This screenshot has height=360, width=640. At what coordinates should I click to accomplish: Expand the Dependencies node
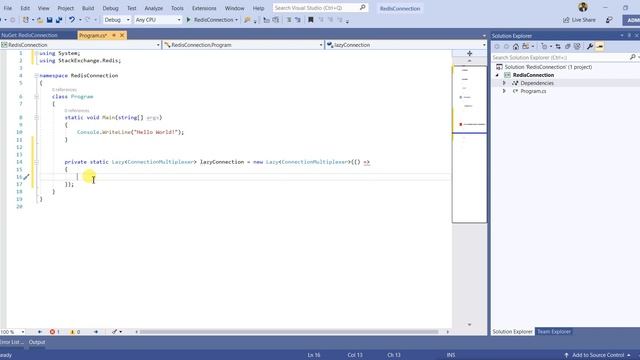pos(504,83)
